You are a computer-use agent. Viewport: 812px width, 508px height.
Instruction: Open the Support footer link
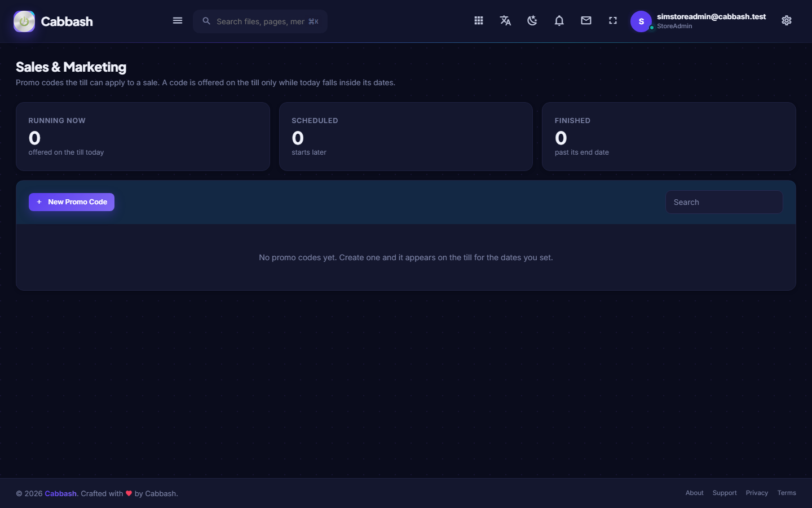coord(725,493)
